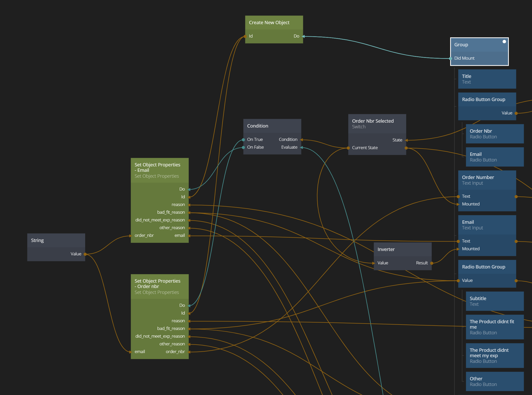Click the Id port on Create New Object
The width and height of the screenshot is (532, 395).
(x=245, y=37)
